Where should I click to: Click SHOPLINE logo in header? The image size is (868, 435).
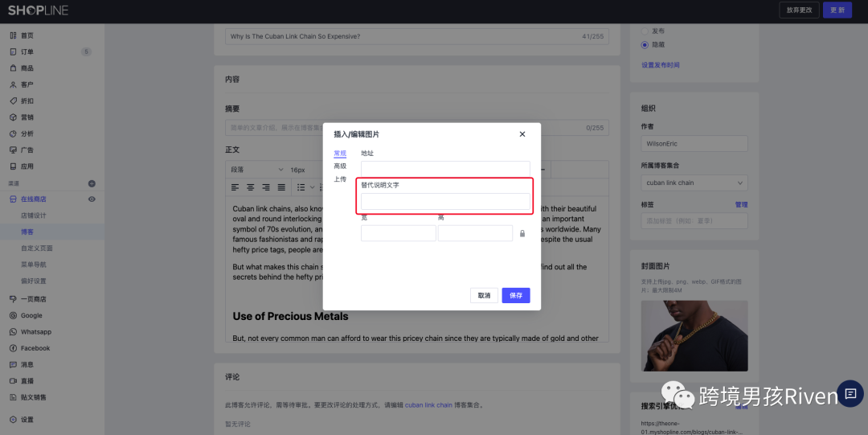[39, 10]
